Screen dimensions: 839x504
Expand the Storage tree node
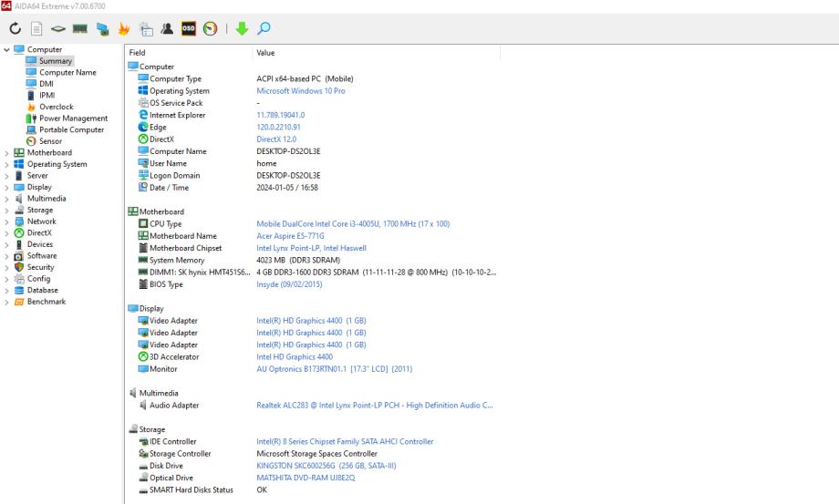tap(6, 210)
